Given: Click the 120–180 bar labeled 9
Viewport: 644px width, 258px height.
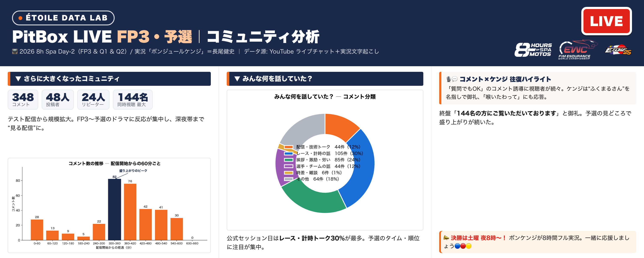Looking at the screenshot, I should (x=68, y=237).
